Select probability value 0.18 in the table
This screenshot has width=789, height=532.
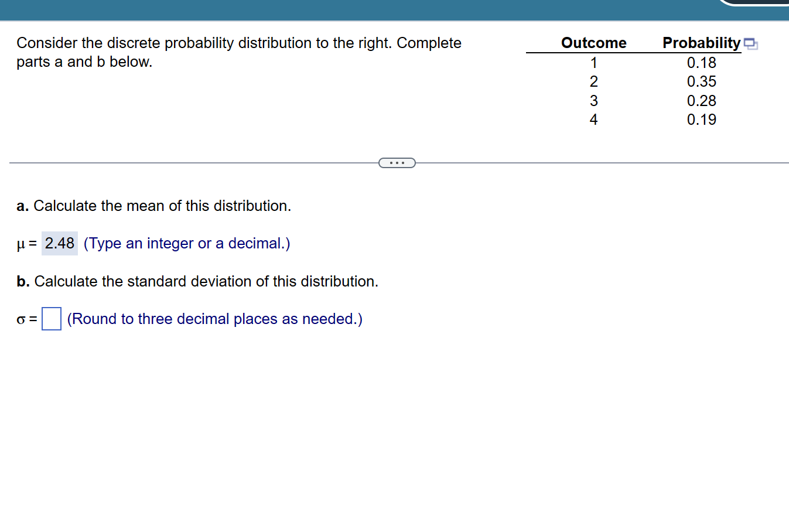pyautogui.click(x=701, y=62)
